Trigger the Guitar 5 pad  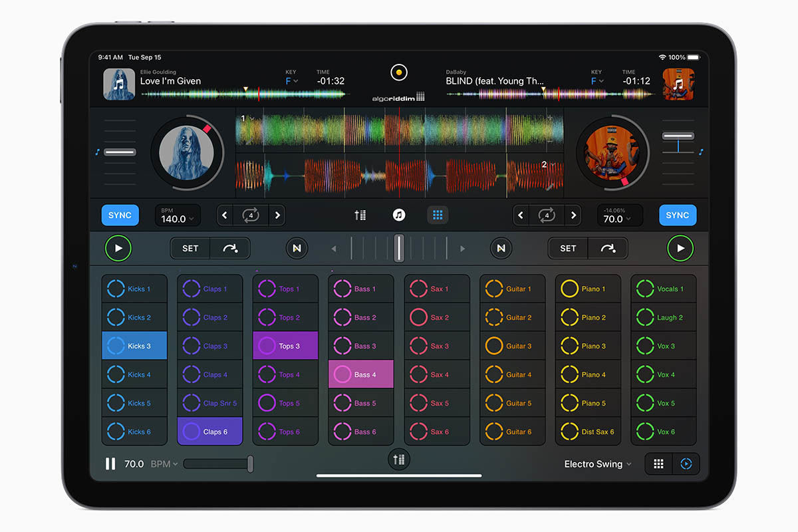click(512, 403)
